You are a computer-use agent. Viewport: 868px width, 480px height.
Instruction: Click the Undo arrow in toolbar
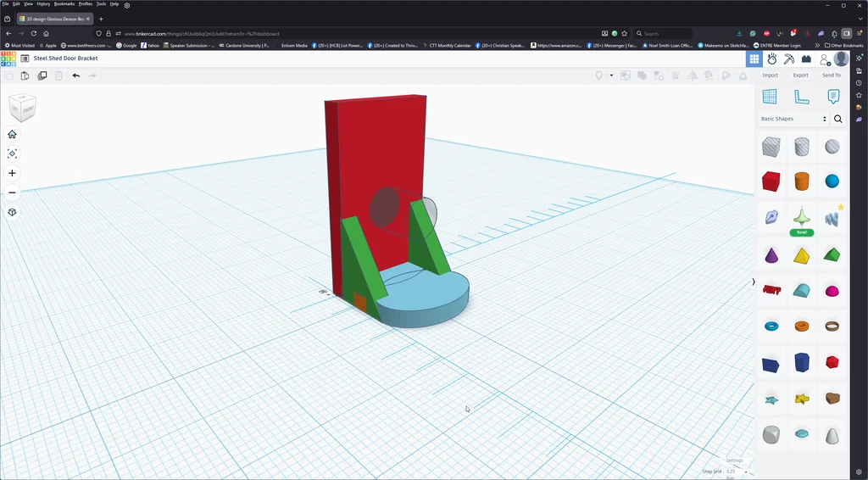click(76, 75)
